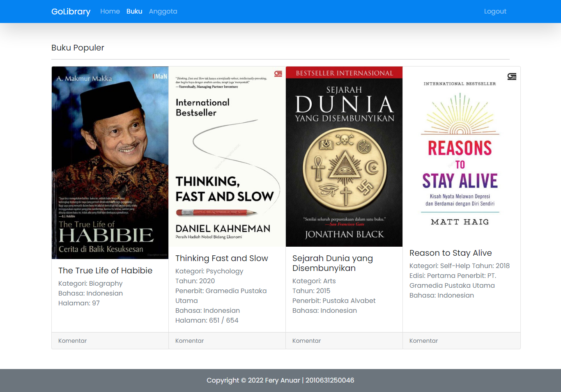Click the Logout button

[495, 11]
